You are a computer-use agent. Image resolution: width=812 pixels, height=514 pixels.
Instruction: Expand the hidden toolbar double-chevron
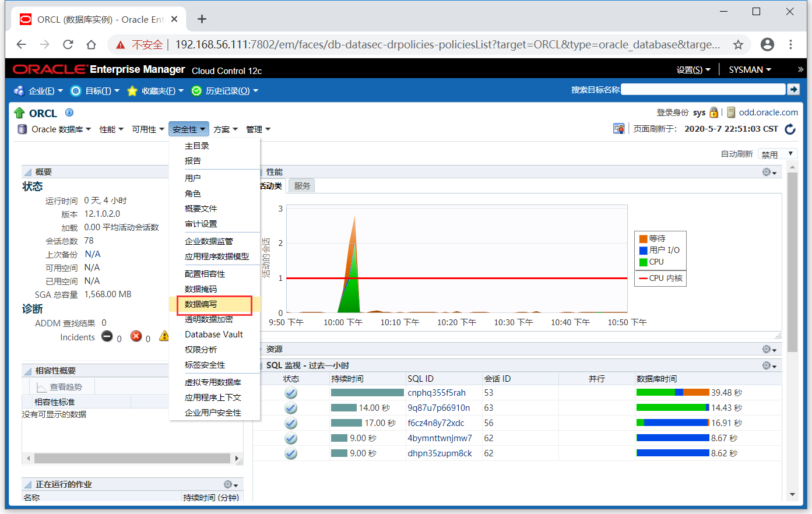click(800, 70)
